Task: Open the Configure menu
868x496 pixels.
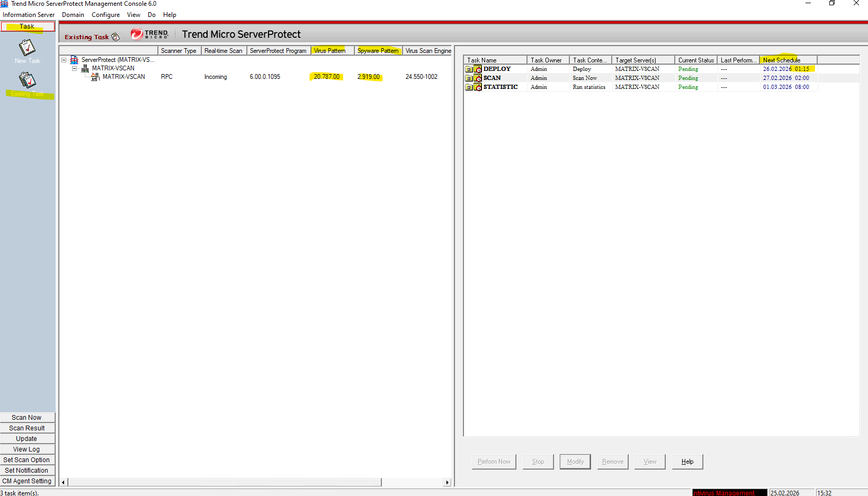Action: (x=105, y=15)
